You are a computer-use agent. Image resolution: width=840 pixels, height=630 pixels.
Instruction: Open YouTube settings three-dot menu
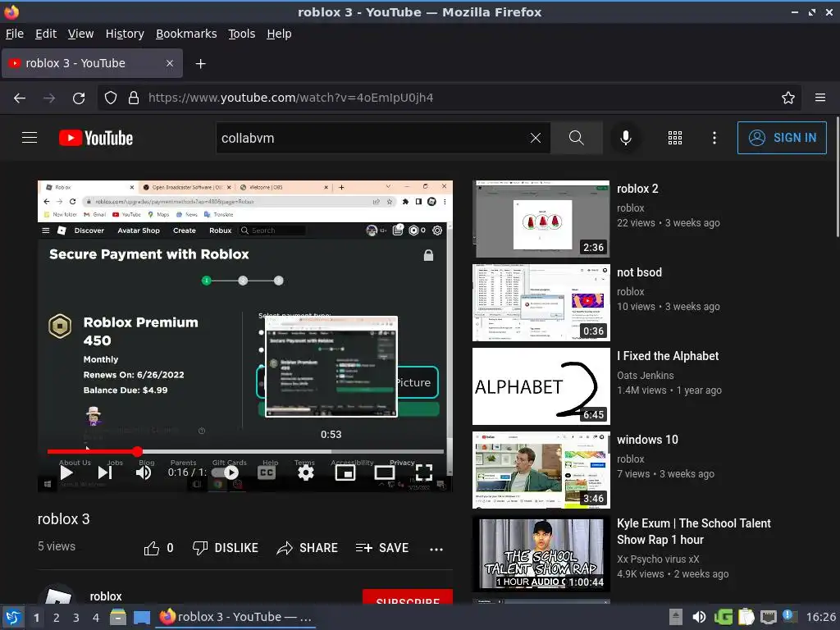coord(714,138)
